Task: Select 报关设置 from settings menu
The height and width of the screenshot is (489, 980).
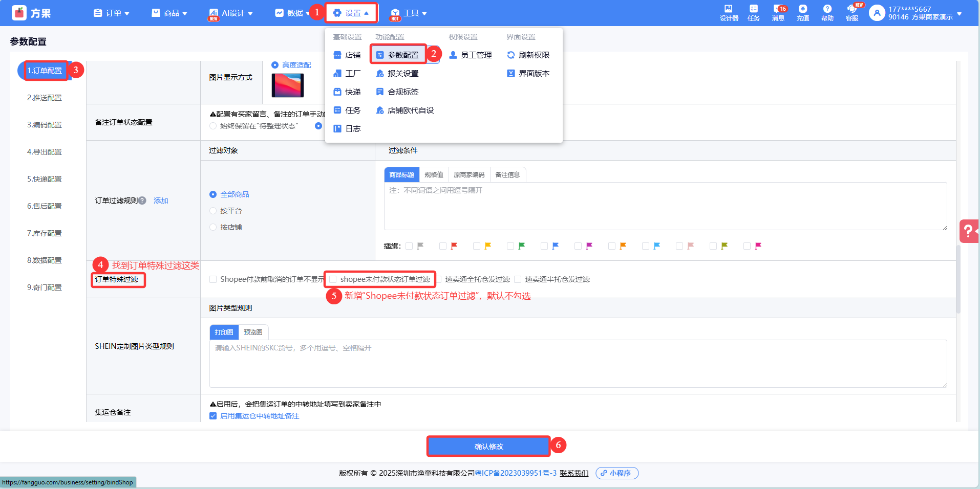Action: coord(402,74)
